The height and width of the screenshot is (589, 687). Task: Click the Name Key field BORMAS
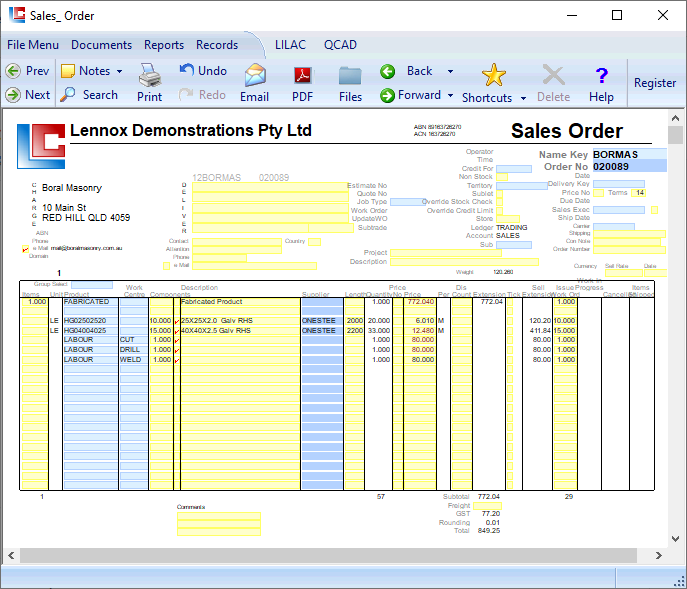click(x=630, y=154)
